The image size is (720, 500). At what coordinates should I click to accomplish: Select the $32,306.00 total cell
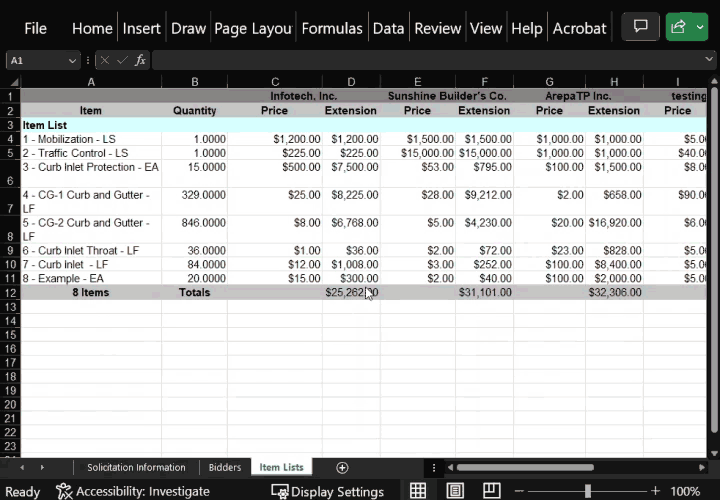[x=614, y=292]
